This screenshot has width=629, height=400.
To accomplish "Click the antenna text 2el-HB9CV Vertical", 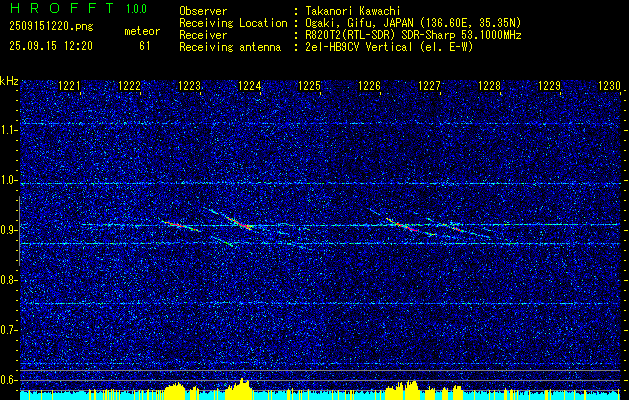I will [x=359, y=47].
